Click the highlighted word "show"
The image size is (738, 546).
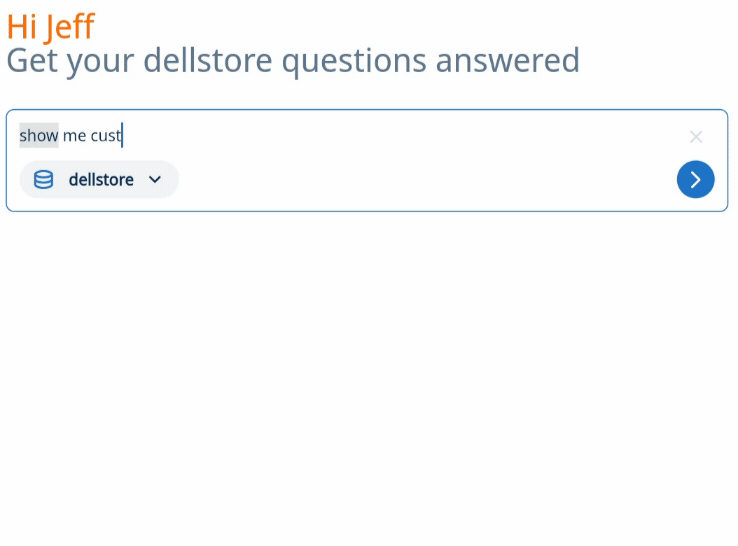[39, 135]
